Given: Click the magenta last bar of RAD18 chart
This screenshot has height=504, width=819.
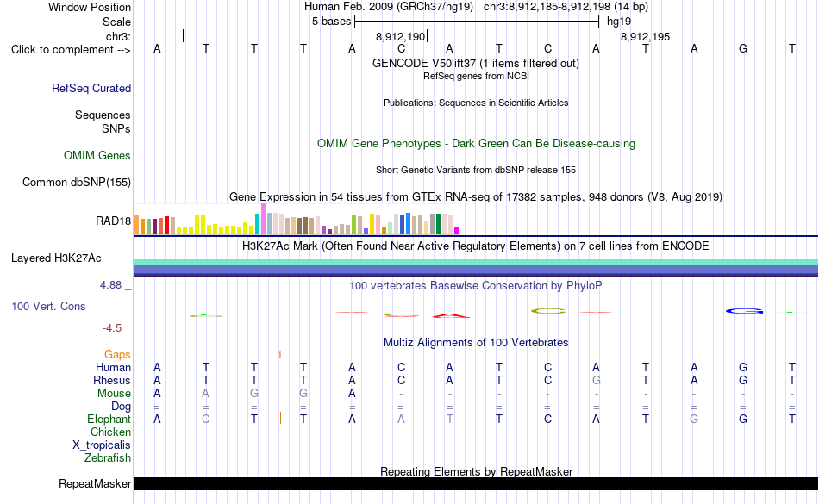Looking at the screenshot, I should (457, 231).
